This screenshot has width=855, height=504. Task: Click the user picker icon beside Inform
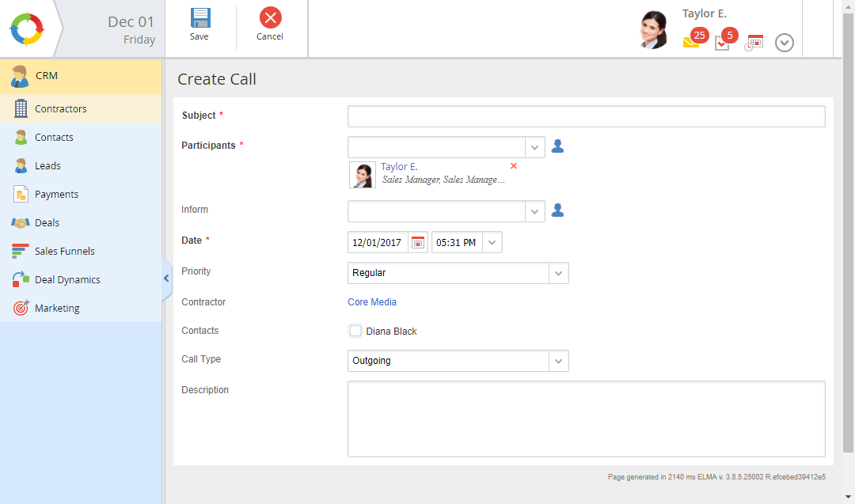click(557, 210)
